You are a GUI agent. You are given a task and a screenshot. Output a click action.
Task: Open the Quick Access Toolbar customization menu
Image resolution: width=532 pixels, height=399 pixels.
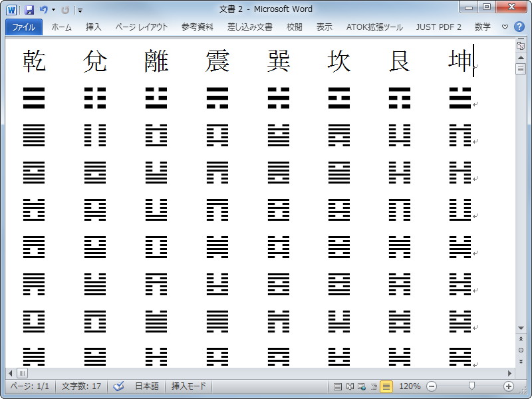pyautogui.click(x=80, y=9)
